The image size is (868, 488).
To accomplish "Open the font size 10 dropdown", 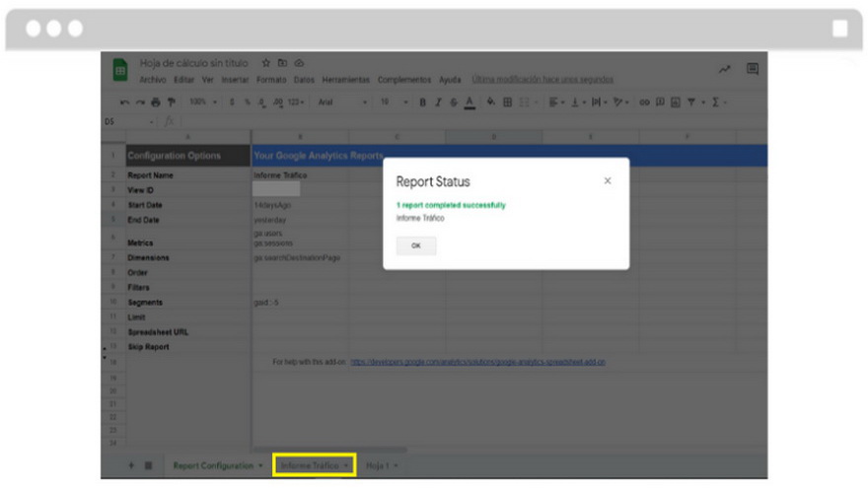I will pyautogui.click(x=394, y=103).
